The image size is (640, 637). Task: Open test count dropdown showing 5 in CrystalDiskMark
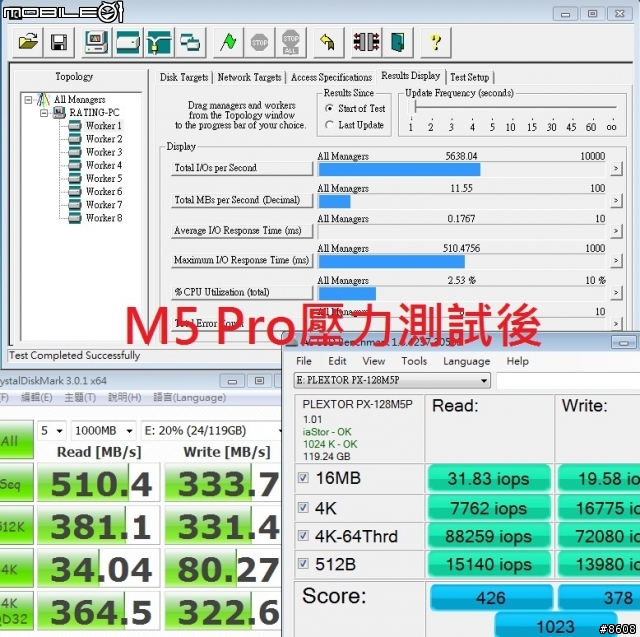52,431
